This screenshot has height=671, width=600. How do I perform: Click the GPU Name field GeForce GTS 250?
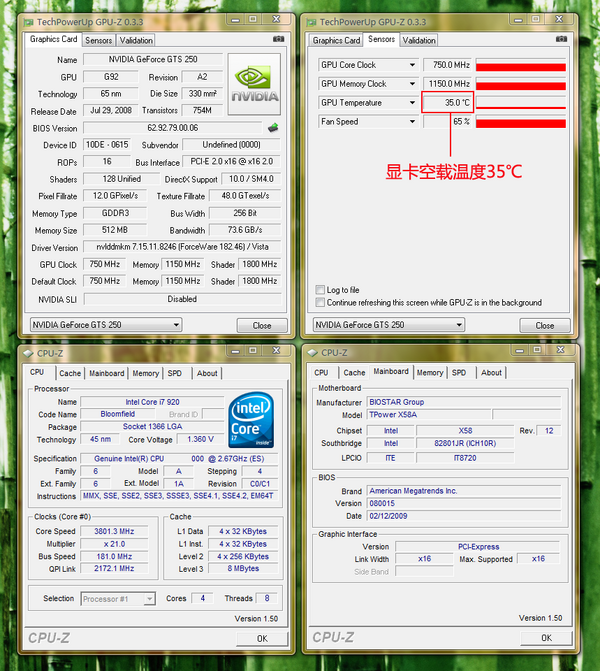pos(153,59)
